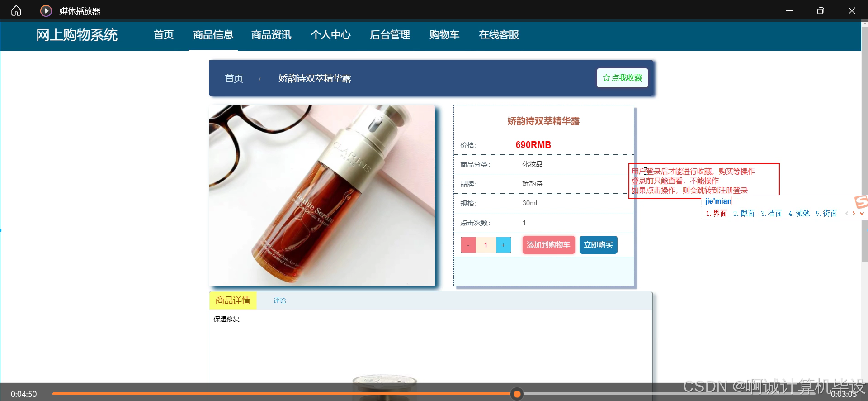Go to previous IME candidate page arrow

(x=847, y=214)
